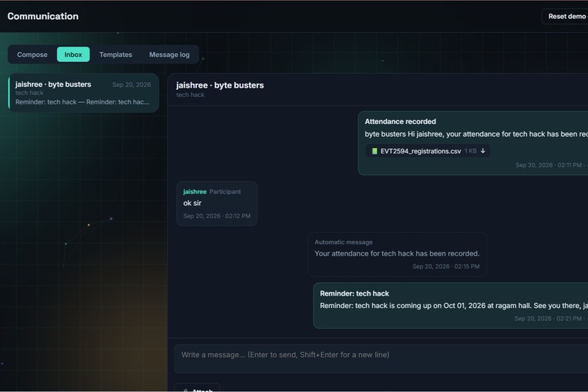Viewport: 588px width, 392px height.
Task: Focus the Write a message input field
Action: pyautogui.click(x=381, y=358)
